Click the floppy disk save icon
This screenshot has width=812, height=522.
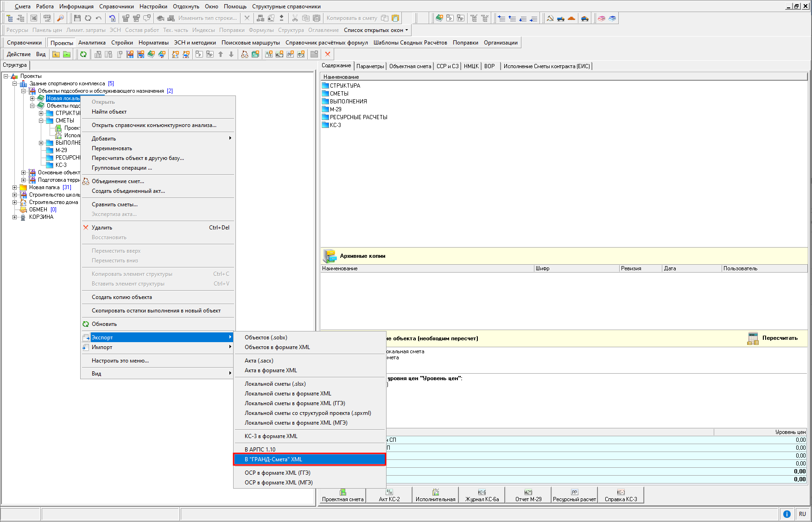pyautogui.click(x=77, y=18)
